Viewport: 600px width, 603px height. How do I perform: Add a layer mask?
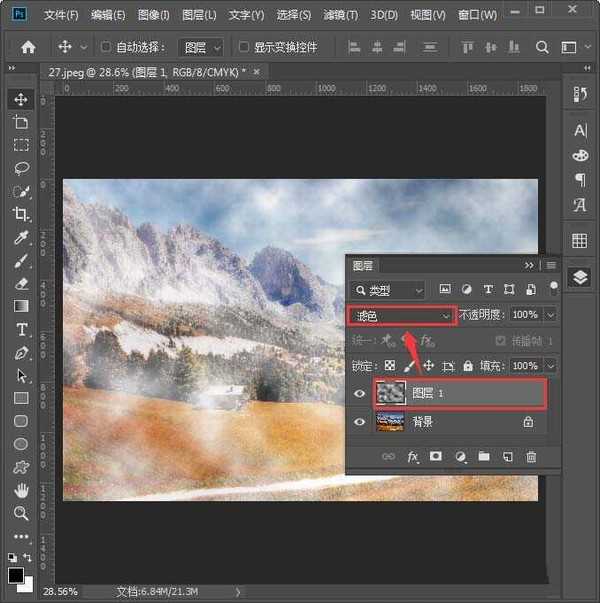coord(436,457)
